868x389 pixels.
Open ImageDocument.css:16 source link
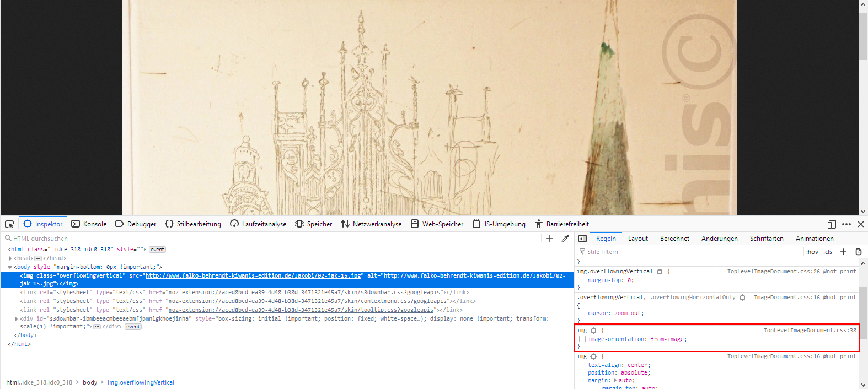tap(786, 297)
